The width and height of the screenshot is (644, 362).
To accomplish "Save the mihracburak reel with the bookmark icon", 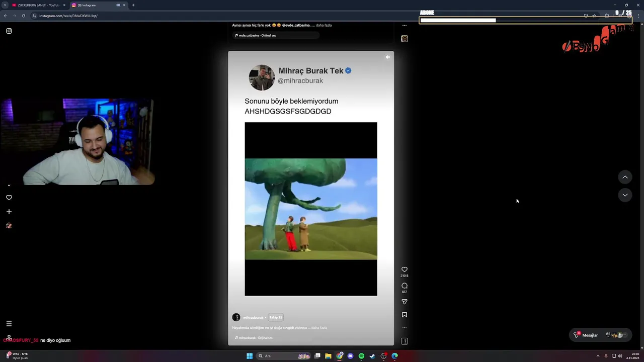I will point(404,315).
